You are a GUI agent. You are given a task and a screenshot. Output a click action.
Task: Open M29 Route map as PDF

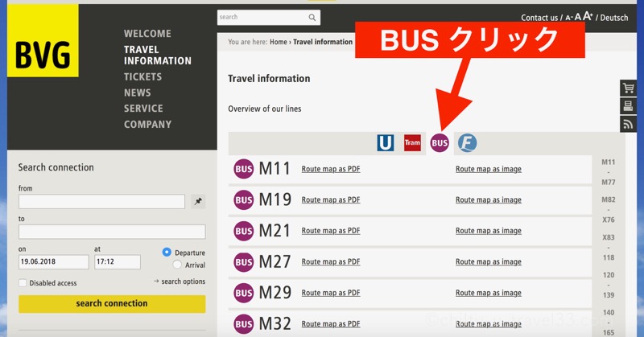click(x=331, y=293)
